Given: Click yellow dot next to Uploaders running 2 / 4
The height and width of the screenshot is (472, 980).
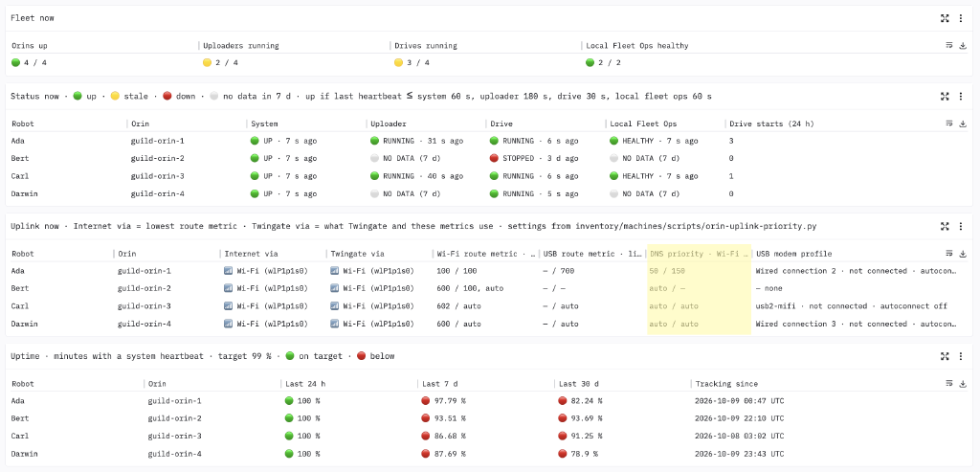Looking at the screenshot, I should click(x=207, y=62).
